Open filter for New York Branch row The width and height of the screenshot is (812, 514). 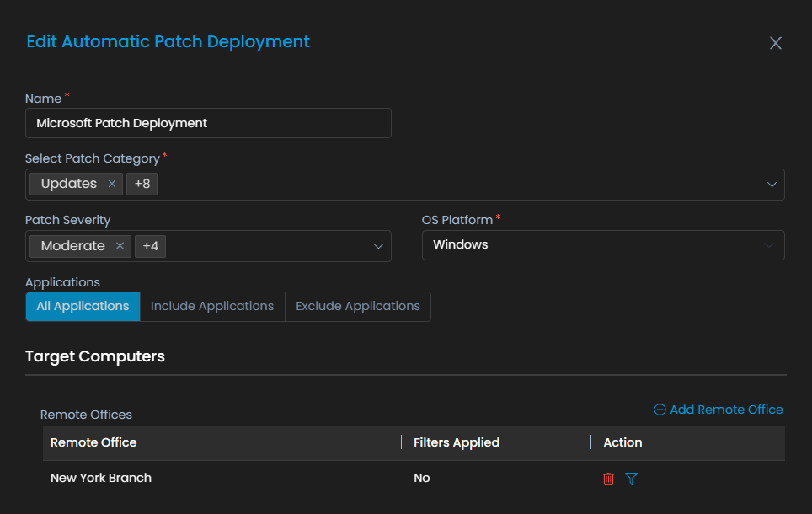pyautogui.click(x=632, y=479)
